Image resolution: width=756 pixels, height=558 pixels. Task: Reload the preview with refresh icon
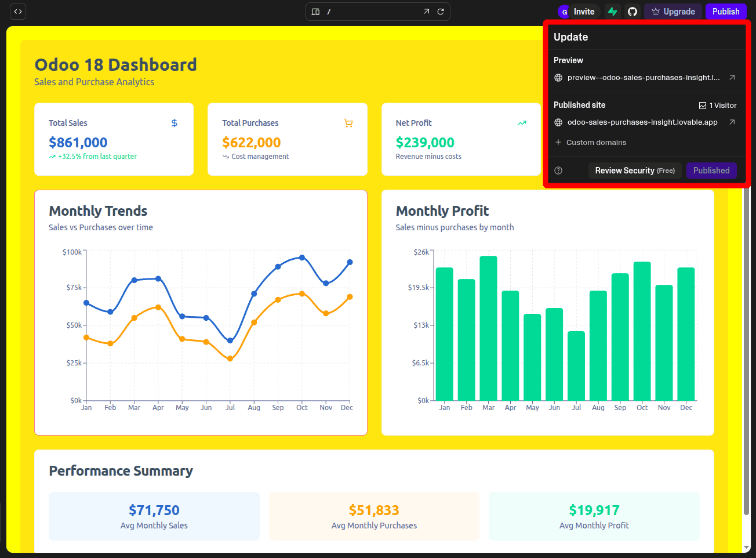click(x=441, y=12)
